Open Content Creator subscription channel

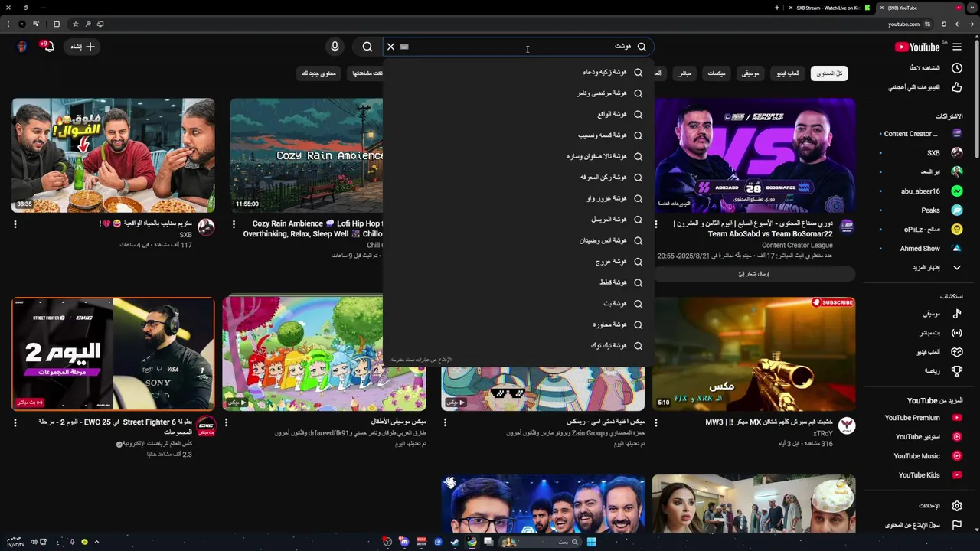click(x=921, y=134)
